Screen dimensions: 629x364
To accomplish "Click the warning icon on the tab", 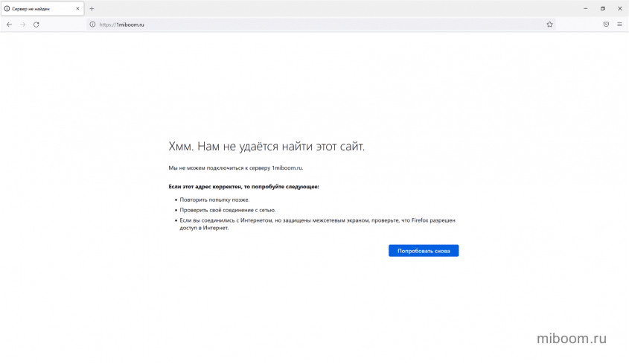I will point(7,8).
